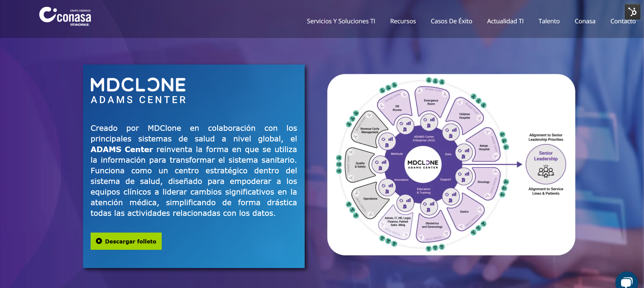Go to Casos De Éxito
This screenshot has width=644, height=288.
coord(451,21)
